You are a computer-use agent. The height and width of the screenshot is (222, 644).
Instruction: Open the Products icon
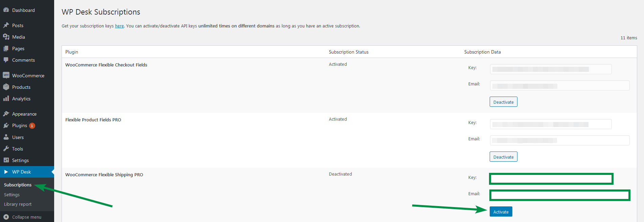coord(6,87)
